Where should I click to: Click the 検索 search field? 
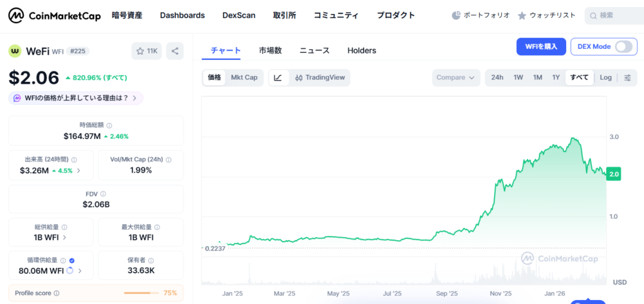pos(616,15)
